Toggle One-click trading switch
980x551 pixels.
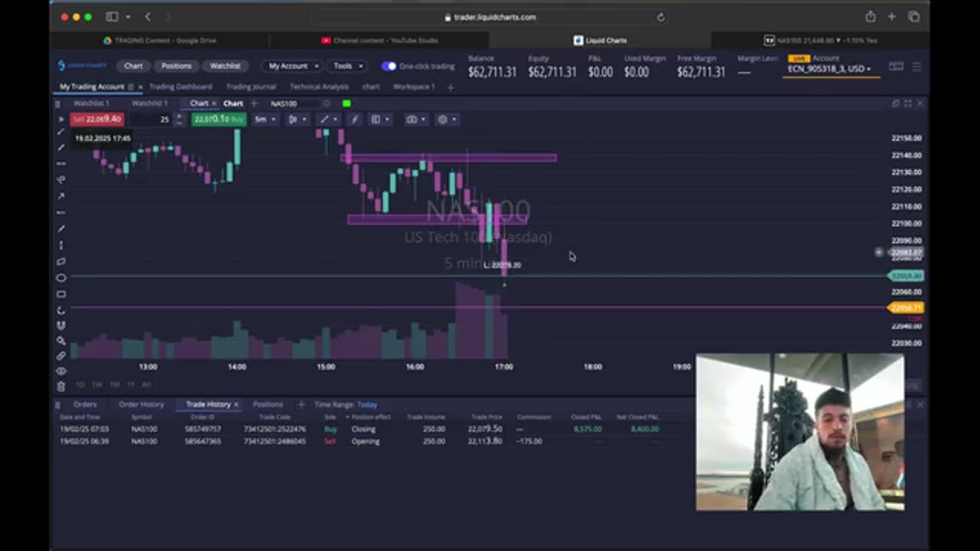[389, 66]
